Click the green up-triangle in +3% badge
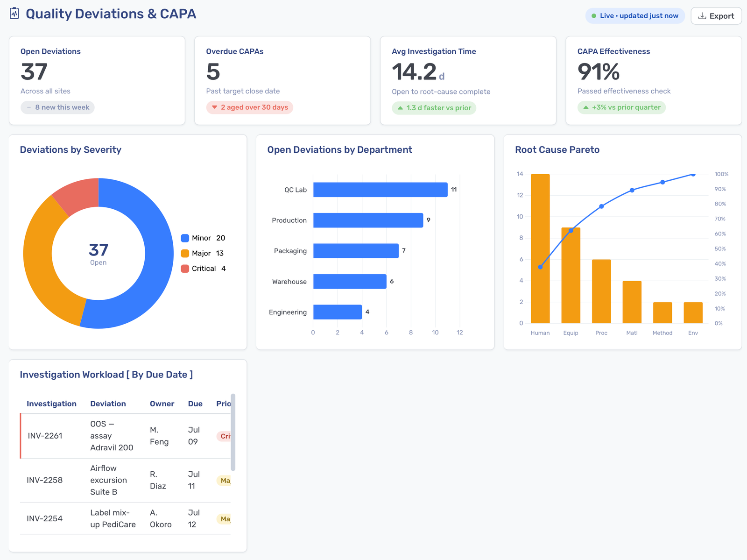Image resolution: width=747 pixels, height=560 pixels. [x=586, y=107]
